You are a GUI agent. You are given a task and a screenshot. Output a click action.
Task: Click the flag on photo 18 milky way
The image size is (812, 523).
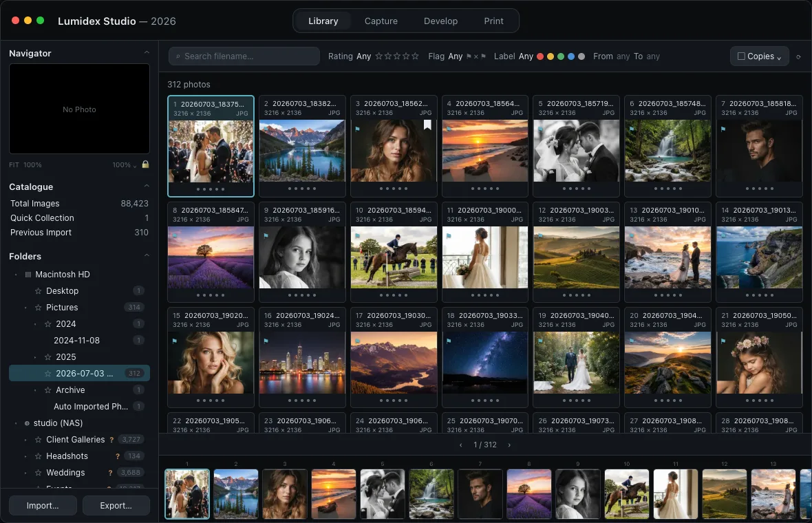(449, 341)
